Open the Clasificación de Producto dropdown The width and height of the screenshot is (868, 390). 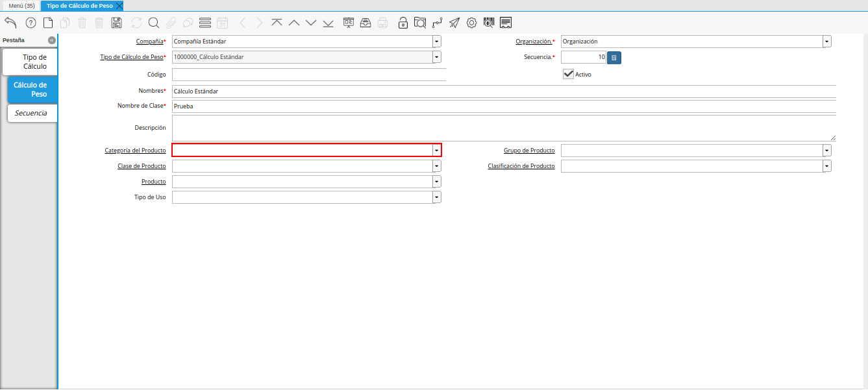827,166
